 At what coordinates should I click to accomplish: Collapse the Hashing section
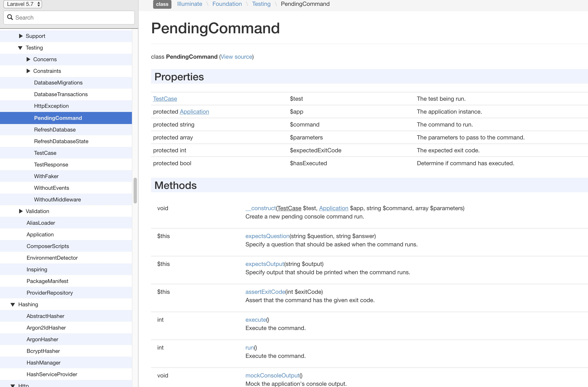click(13, 304)
